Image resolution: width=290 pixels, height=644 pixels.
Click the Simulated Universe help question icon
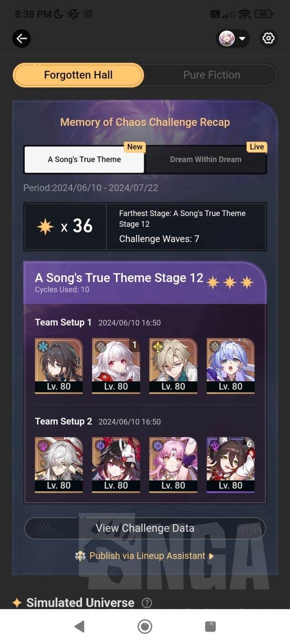tap(147, 603)
